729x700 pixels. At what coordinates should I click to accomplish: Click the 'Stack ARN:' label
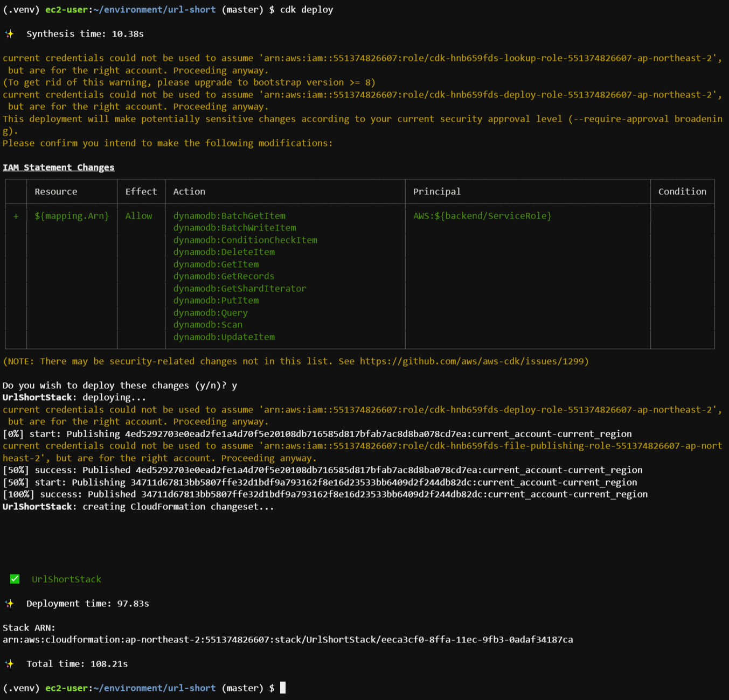point(29,628)
